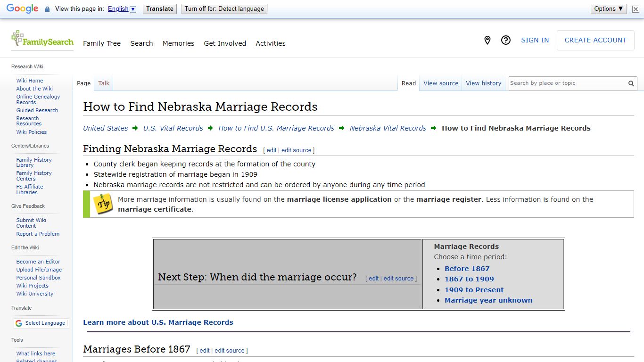Click edit beside Next Step heading

click(374, 279)
